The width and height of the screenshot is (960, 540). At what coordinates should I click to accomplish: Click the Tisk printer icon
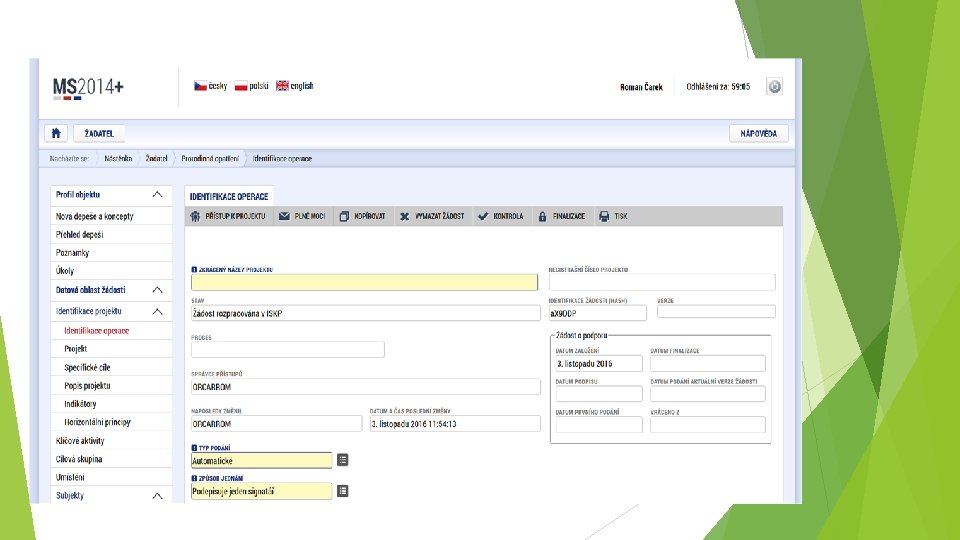604,216
